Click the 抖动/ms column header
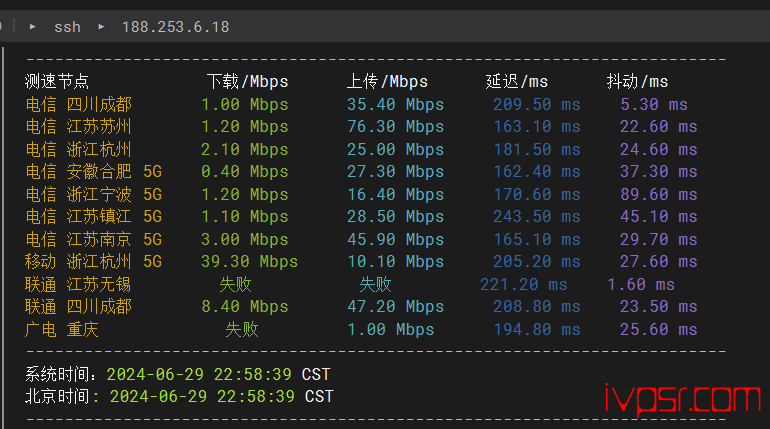This screenshot has height=429, width=770. [637, 81]
